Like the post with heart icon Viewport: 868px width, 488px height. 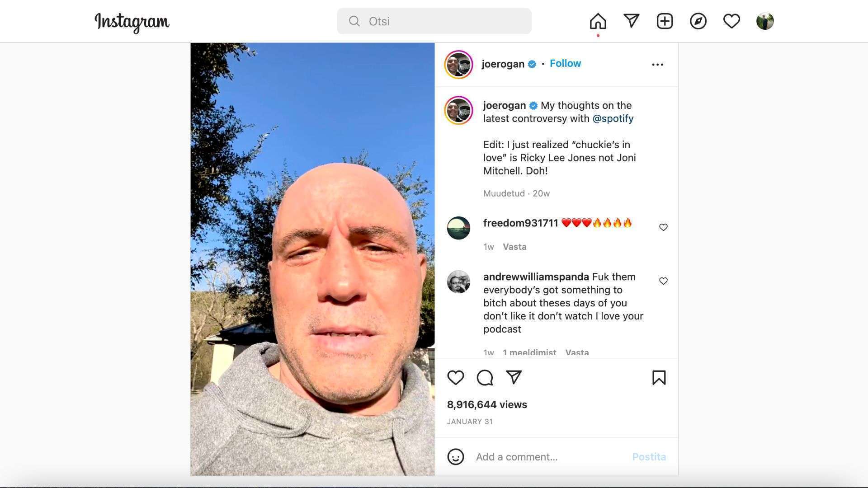click(456, 377)
